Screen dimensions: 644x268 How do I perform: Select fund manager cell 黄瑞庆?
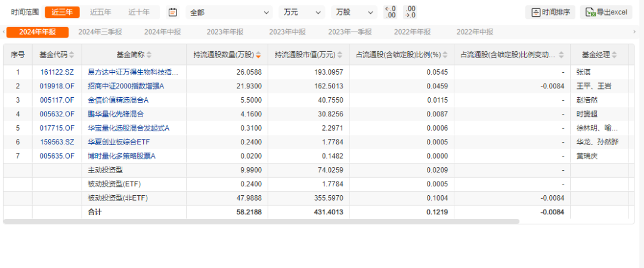tap(587, 156)
